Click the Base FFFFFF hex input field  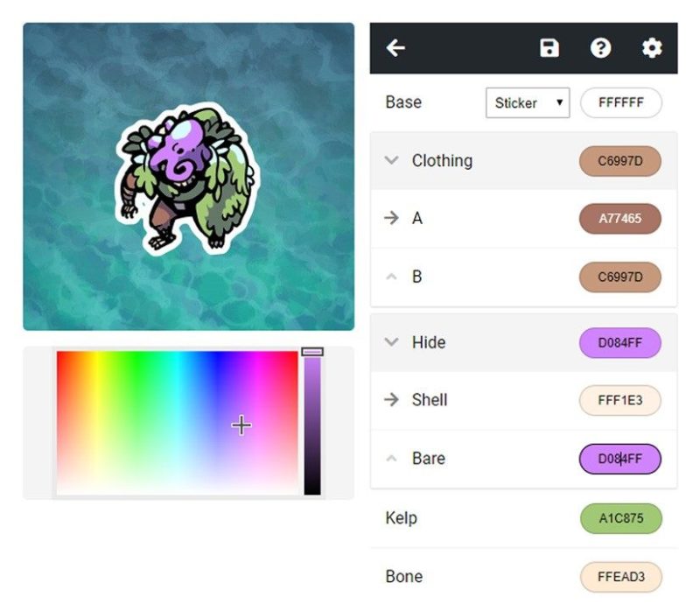pos(621,102)
